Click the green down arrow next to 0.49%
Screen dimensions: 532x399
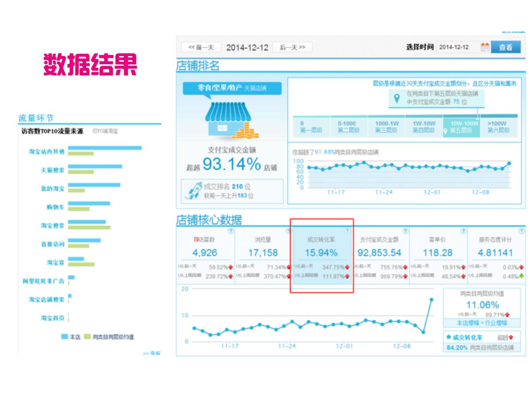click(x=521, y=276)
